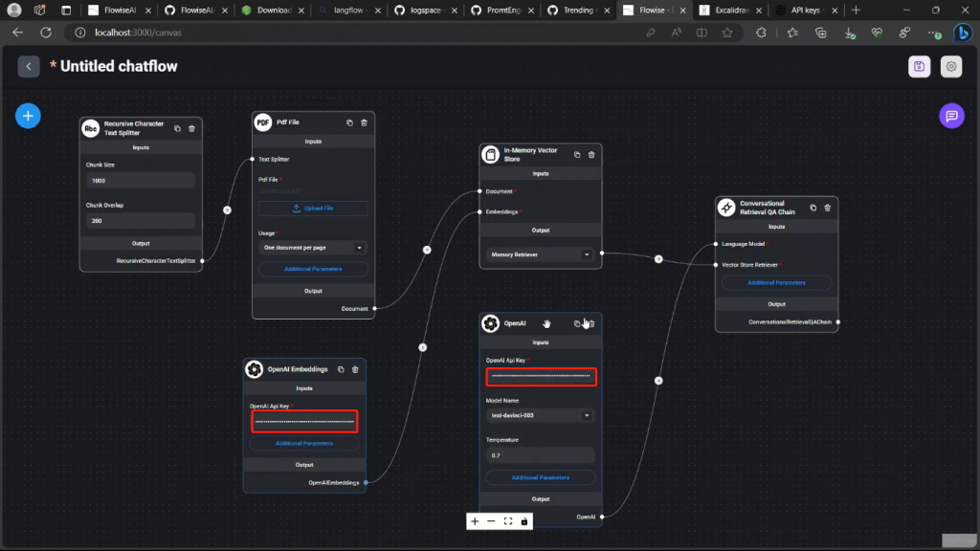Edit the Chunk Overlap field

pyautogui.click(x=141, y=221)
